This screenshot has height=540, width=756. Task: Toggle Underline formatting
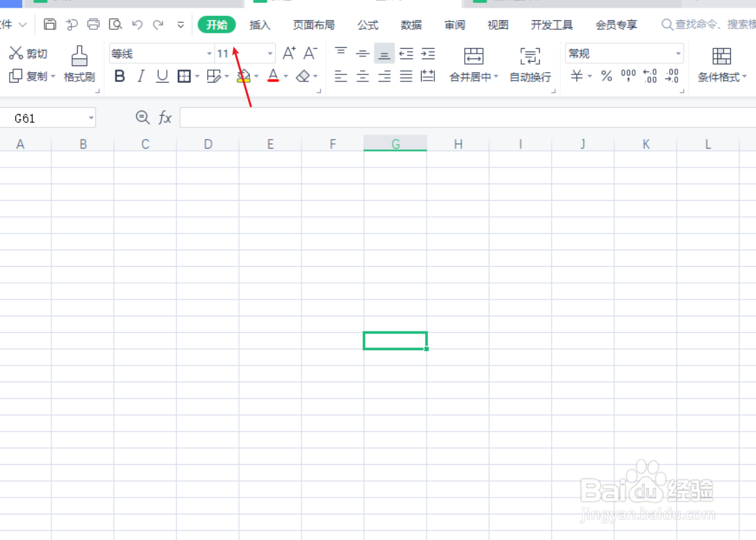[x=163, y=76]
